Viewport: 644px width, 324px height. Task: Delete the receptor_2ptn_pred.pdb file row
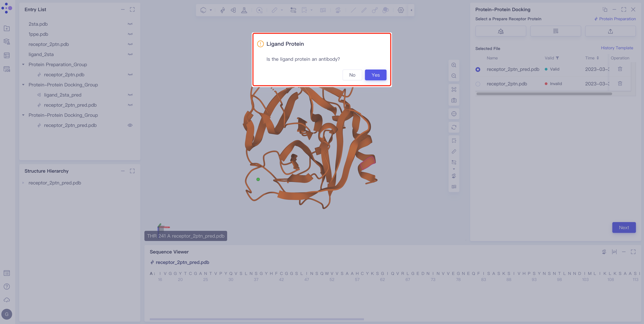(x=620, y=69)
